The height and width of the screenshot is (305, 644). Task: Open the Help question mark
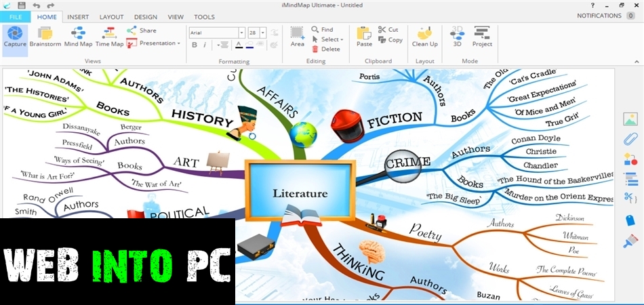[592, 5]
